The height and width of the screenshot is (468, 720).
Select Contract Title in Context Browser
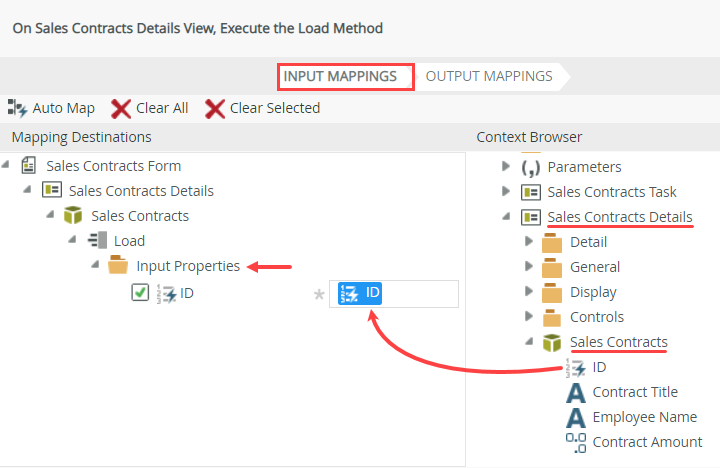pos(634,392)
